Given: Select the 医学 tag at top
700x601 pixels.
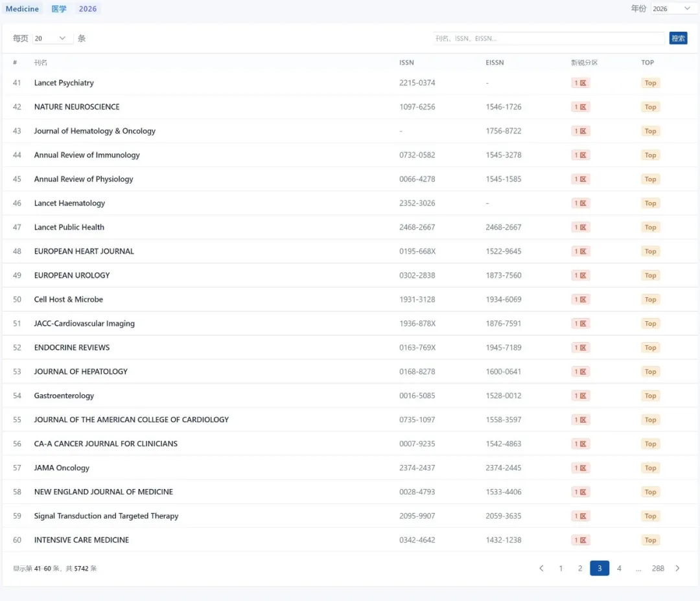Looking at the screenshot, I should click(59, 9).
